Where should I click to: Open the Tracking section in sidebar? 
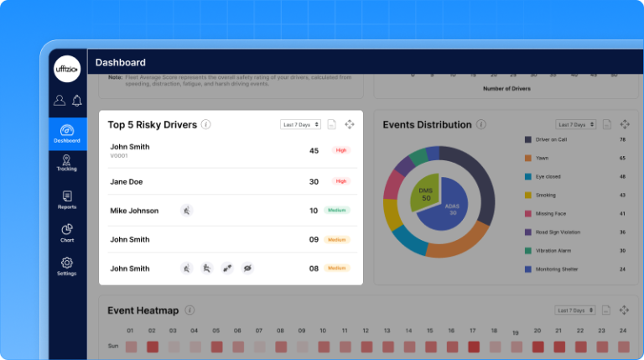click(x=67, y=163)
